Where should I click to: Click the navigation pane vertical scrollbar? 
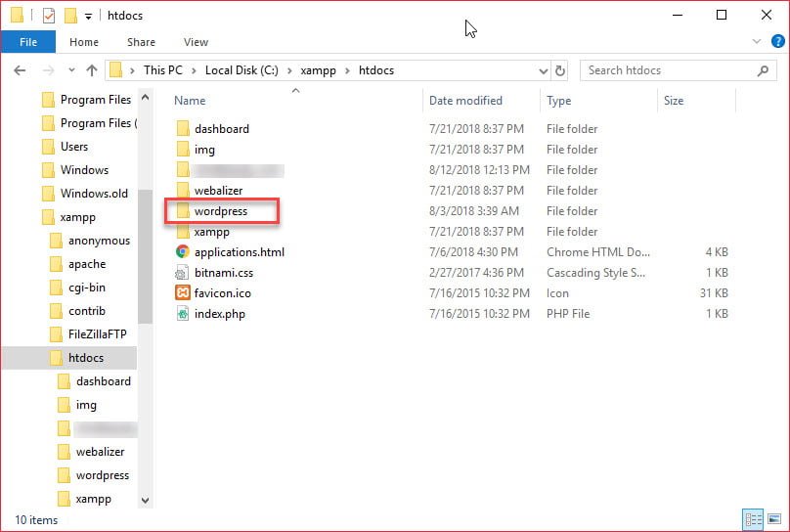[x=146, y=254]
